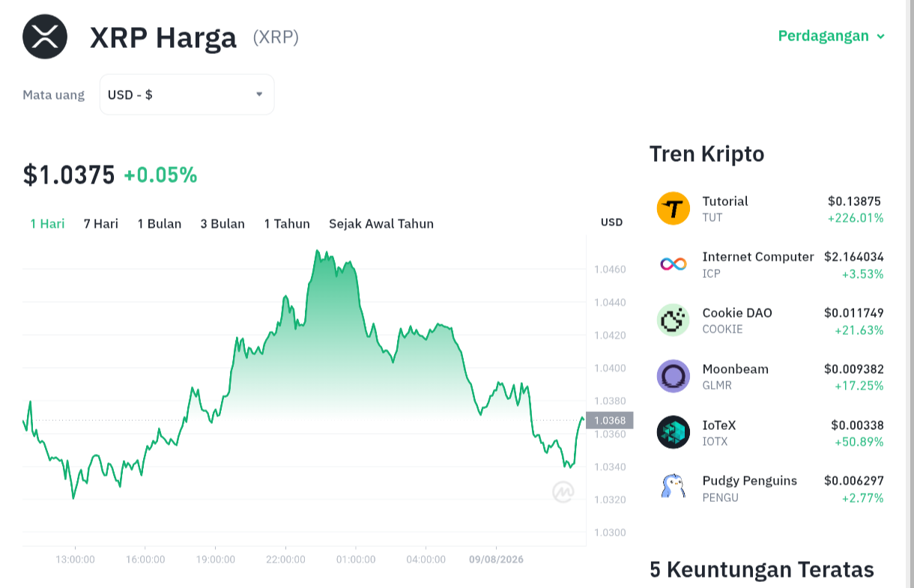
Task: Choose the 3 Bulan range
Action: point(223,223)
